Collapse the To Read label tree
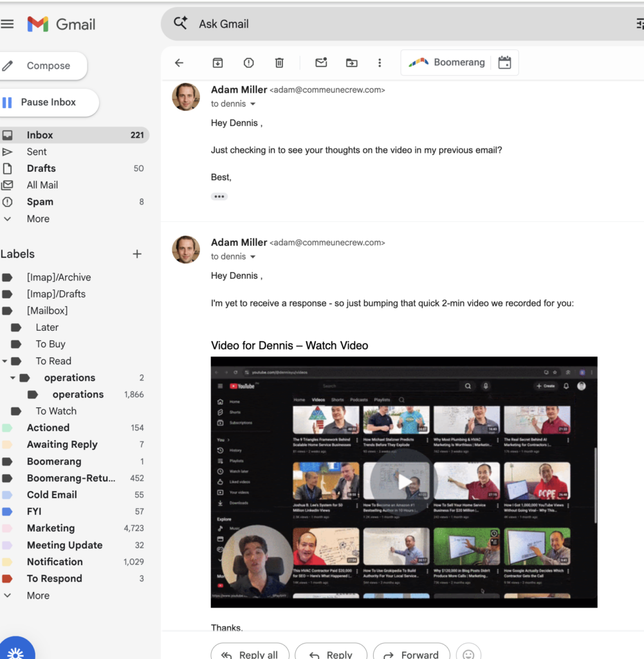The width and height of the screenshot is (644, 659). [5, 361]
